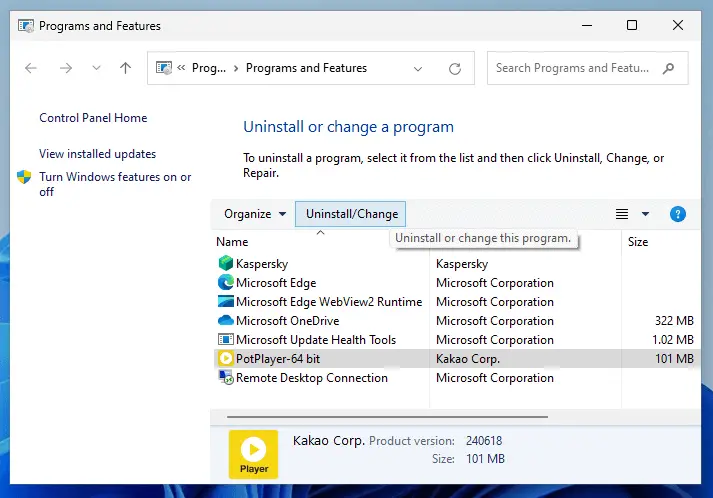Go back with the left arrow
The width and height of the screenshot is (713, 498).
31,68
